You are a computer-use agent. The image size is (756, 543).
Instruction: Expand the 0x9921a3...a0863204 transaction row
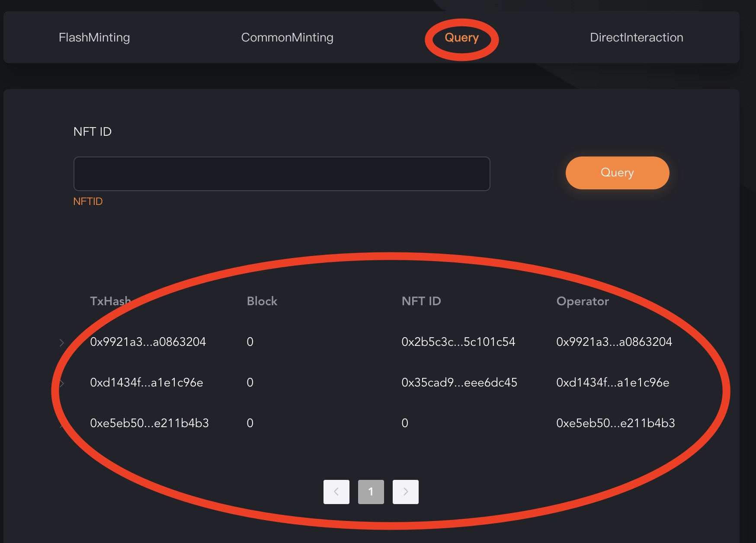62,343
